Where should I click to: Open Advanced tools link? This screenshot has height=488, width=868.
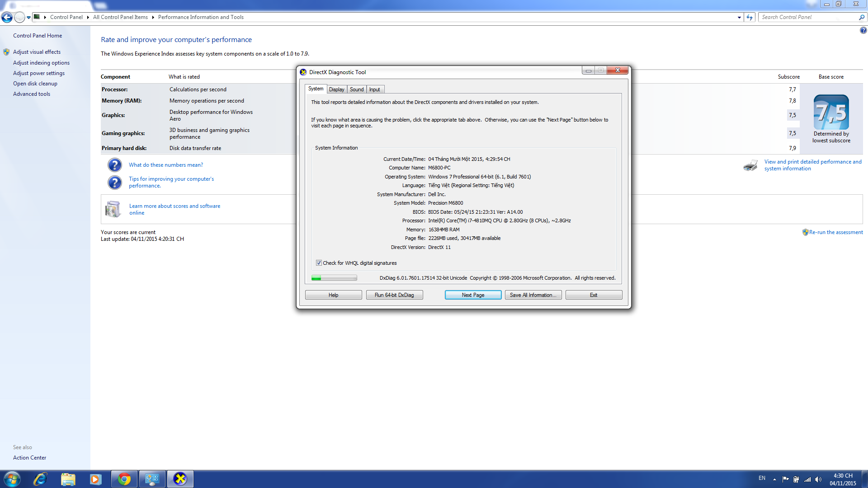click(x=32, y=94)
